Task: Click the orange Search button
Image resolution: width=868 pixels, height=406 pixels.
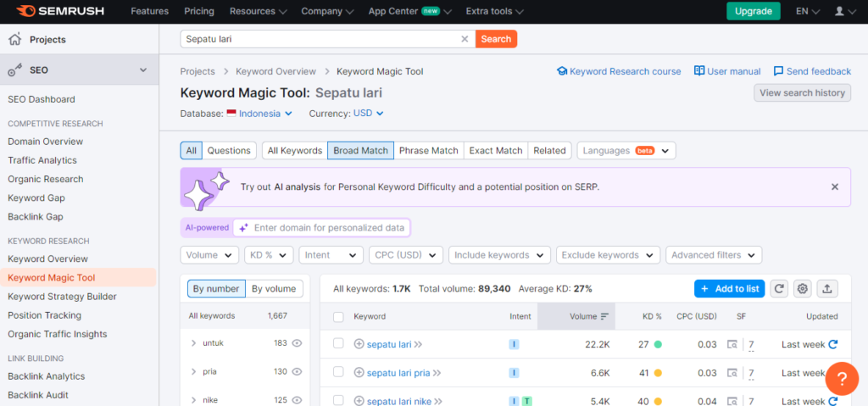Action: pos(496,39)
